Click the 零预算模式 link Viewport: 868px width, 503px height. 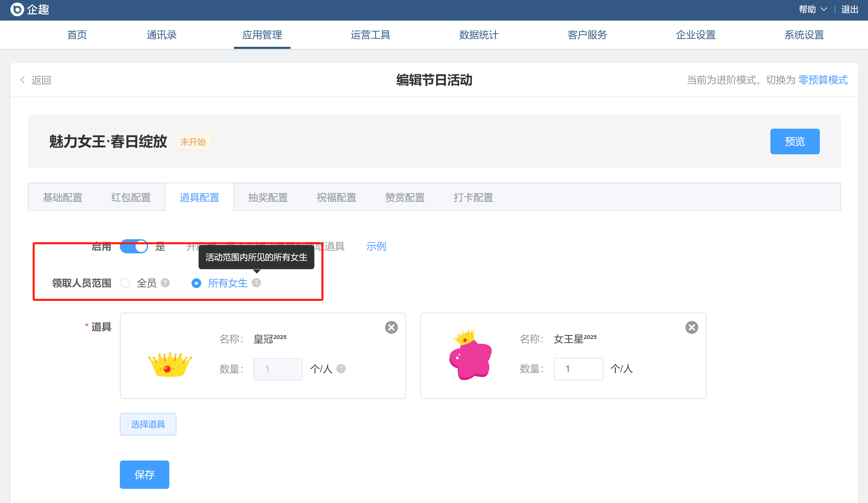pos(823,80)
